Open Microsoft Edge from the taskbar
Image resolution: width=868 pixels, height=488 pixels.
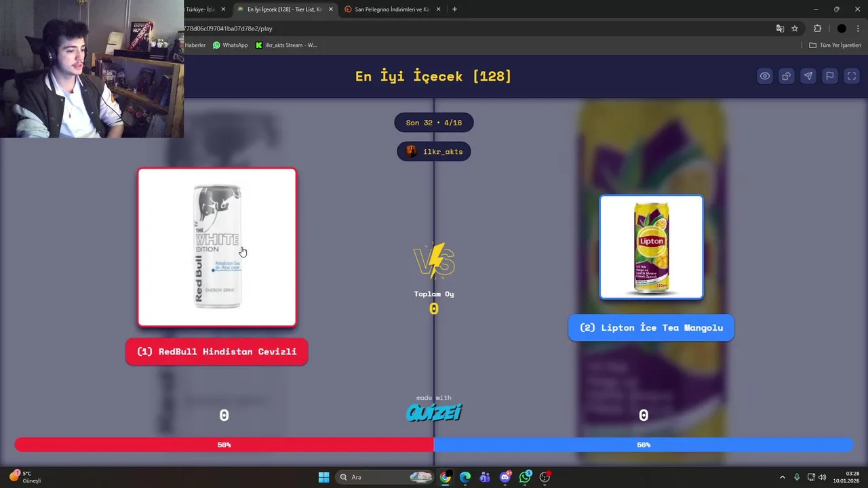(465, 477)
